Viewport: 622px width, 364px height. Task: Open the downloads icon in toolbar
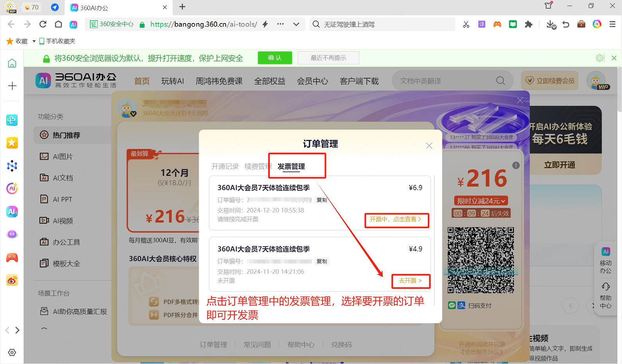point(551,25)
